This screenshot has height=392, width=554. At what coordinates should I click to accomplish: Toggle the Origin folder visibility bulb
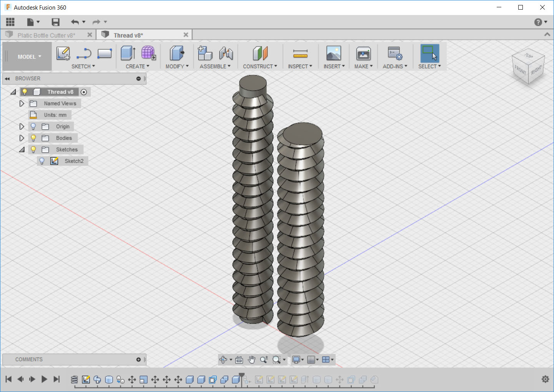click(33, 126)
